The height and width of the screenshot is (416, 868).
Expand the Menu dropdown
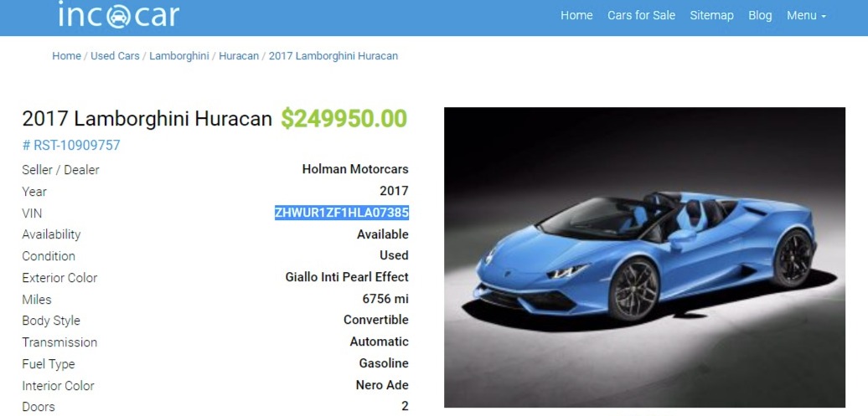(806, 16)
